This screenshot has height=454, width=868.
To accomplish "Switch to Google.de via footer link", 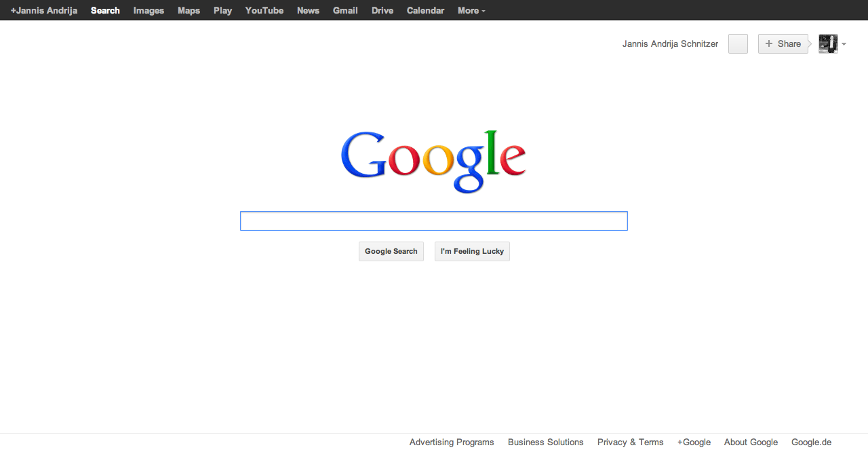I will pyautogui.click(x=811, y=442).
